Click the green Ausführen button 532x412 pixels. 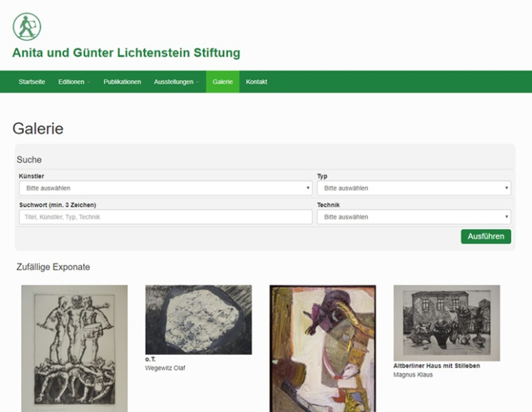(x=486, y=236)
